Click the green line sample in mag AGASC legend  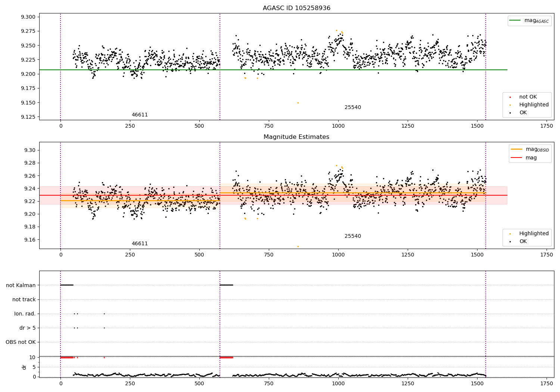point(515,21)
